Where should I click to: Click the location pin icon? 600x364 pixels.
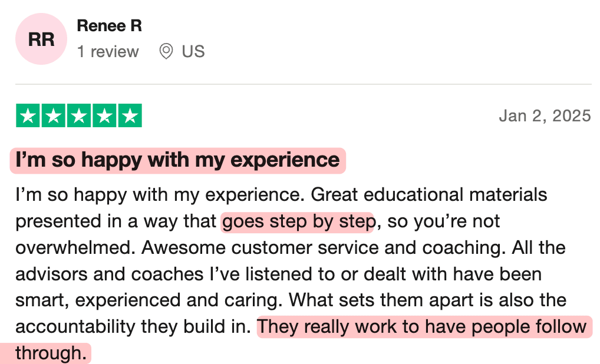pyautogui.click(x=166, y=52)
